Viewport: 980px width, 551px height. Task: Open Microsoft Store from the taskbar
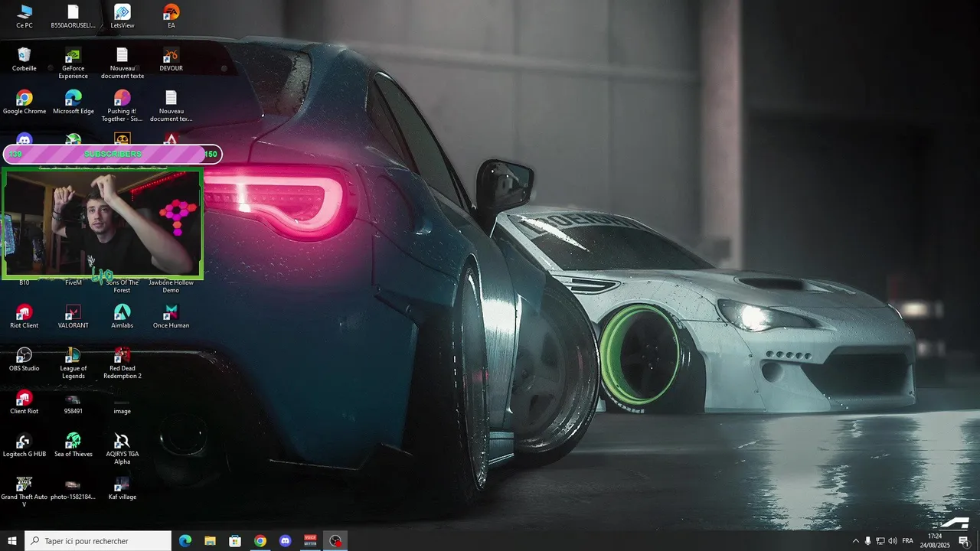tap(235, 541)
